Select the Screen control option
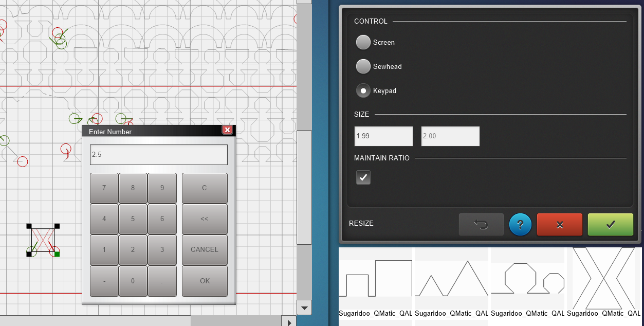This screenshot has width=644, height=326. coord(363,42)
